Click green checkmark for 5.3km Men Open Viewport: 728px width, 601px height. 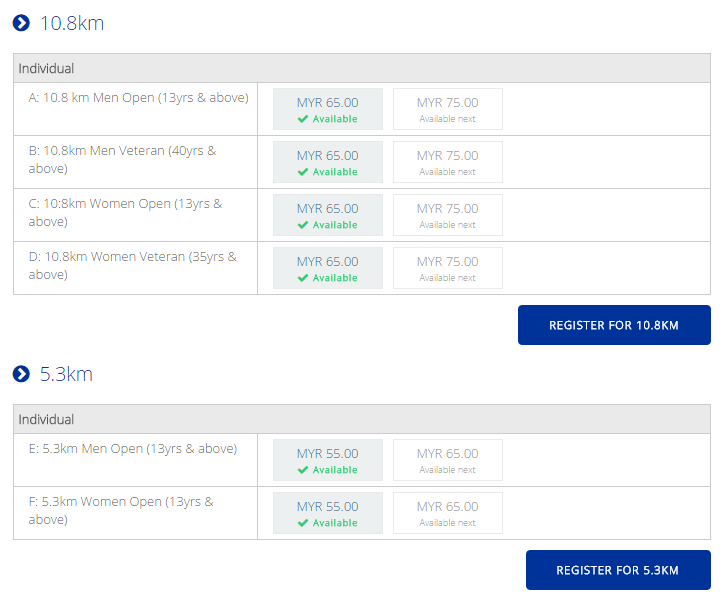[303, 470]
